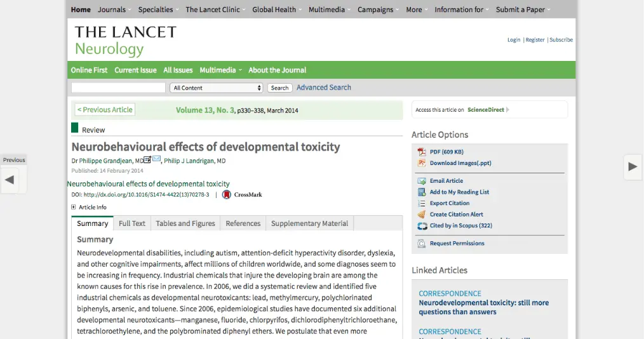
Task: Click the Create Citation Alert icon
Action: point(422,215)
